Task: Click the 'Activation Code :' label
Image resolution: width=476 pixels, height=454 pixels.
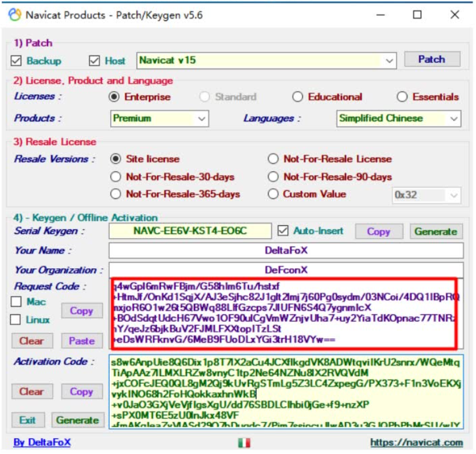Action: pos(54,361)
